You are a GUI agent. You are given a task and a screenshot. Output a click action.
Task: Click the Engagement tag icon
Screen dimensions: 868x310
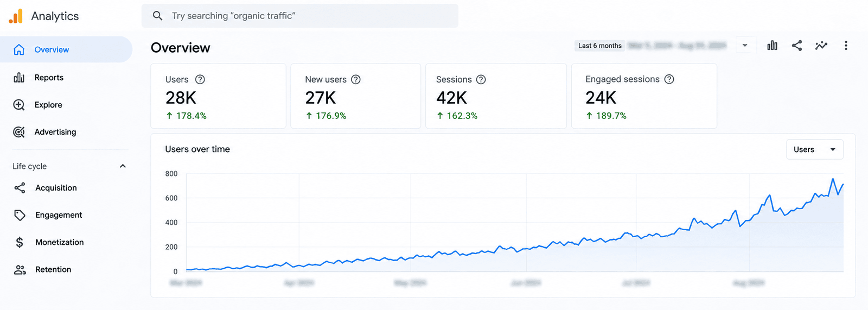(x=20, y=215)
